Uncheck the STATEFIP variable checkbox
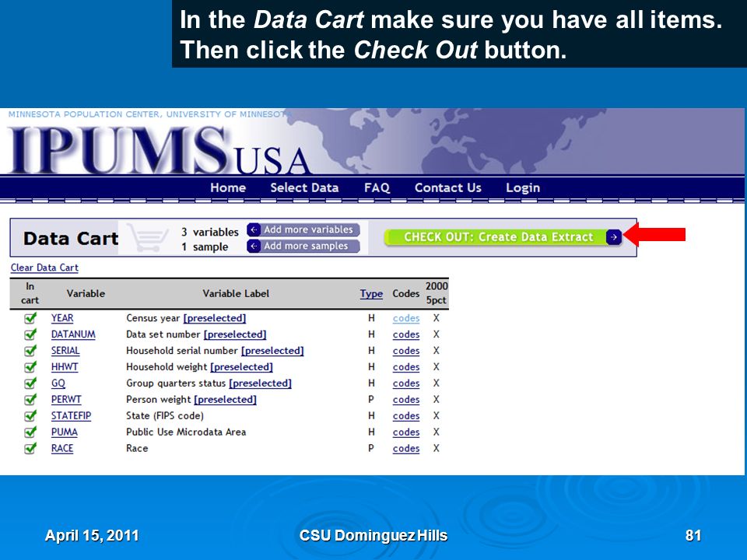747x560 pixels. [x=30, y=415]
